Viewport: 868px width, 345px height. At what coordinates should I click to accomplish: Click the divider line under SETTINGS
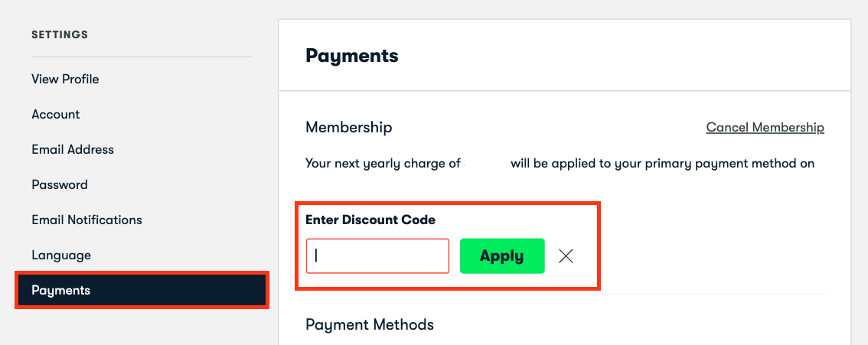pos(142,57)
